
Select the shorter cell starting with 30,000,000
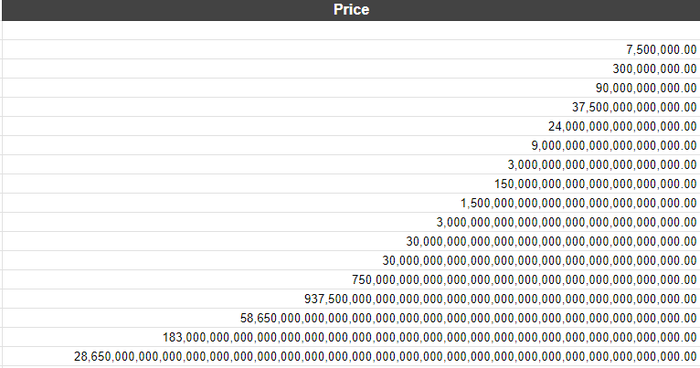pos(351,241)
